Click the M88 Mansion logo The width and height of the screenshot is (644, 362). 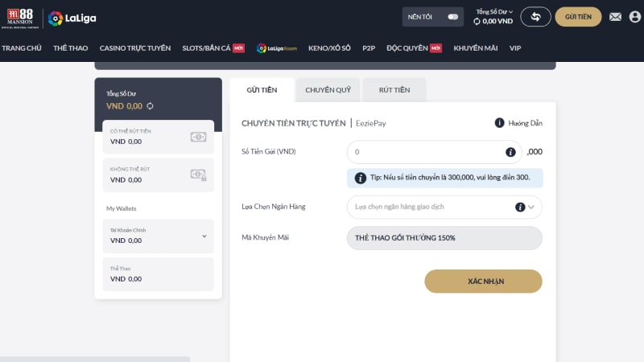19,17
